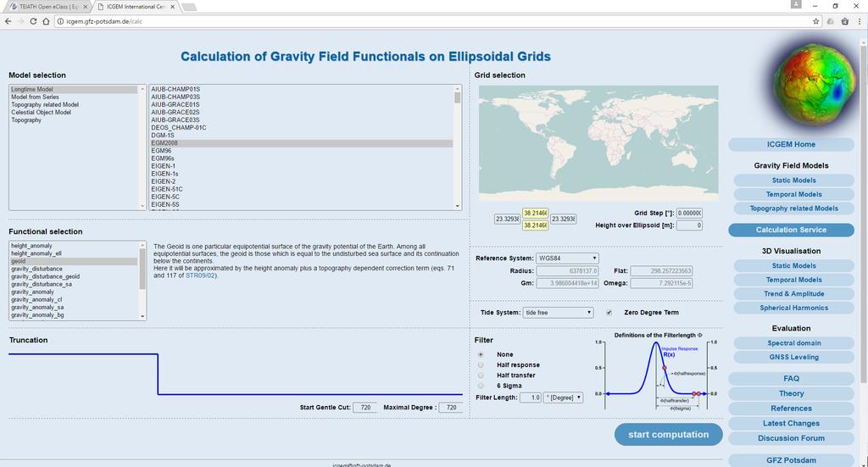Select AIUB-GRACE03S in model list
This screenshot has width=868, height=467.
click(x=302, y=120)
